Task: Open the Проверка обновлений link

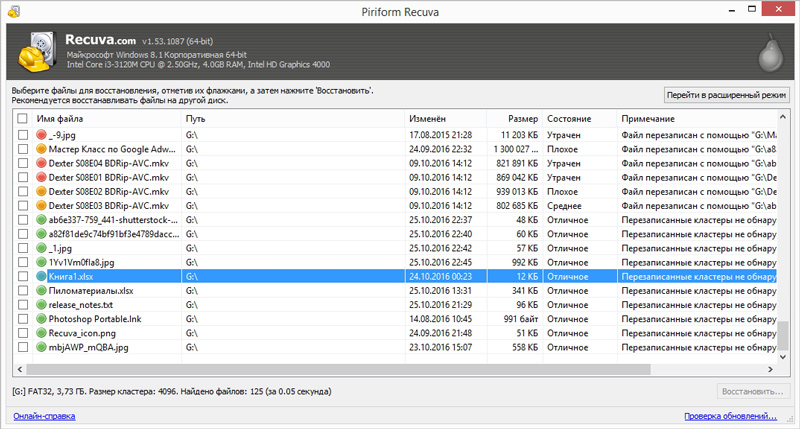Action: 731,416
